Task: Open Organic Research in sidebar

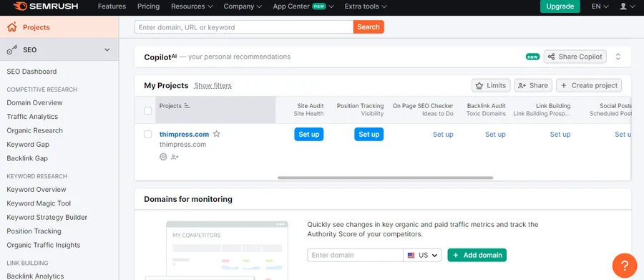Action: click(x=34, y=131)
